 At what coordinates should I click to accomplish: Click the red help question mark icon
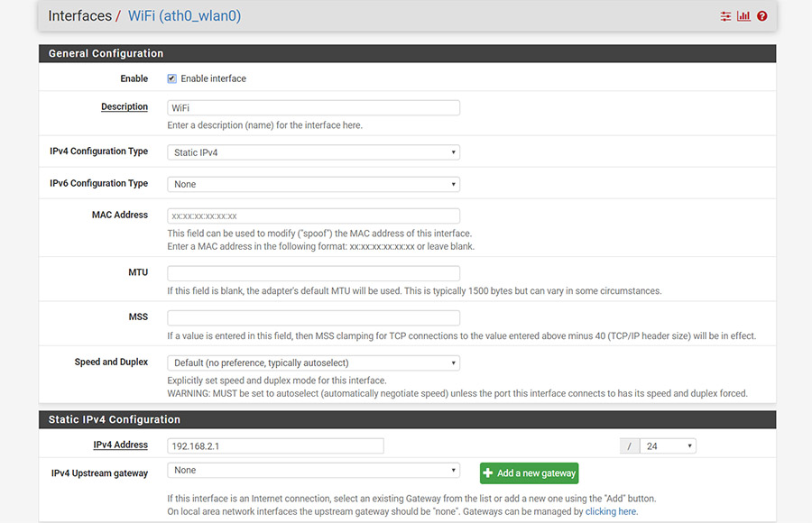pyautogui.click(x=761, y=16)
